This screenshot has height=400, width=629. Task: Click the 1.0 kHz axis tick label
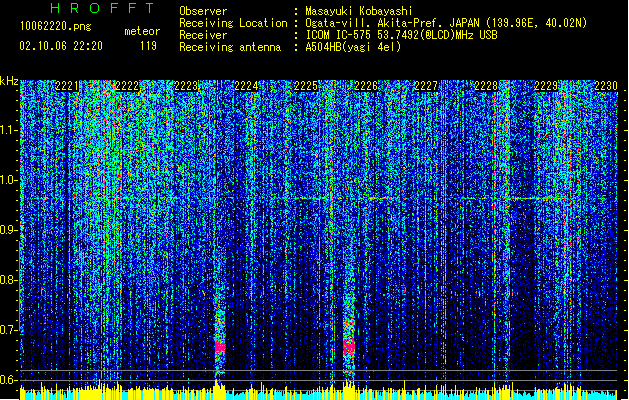pyautogui.click(x=8, y=180)
